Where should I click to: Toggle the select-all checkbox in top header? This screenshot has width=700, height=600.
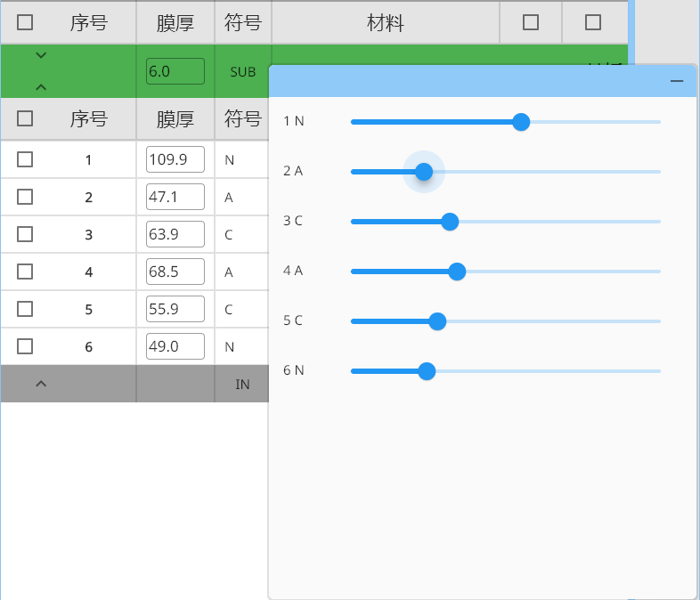[25, 23]
